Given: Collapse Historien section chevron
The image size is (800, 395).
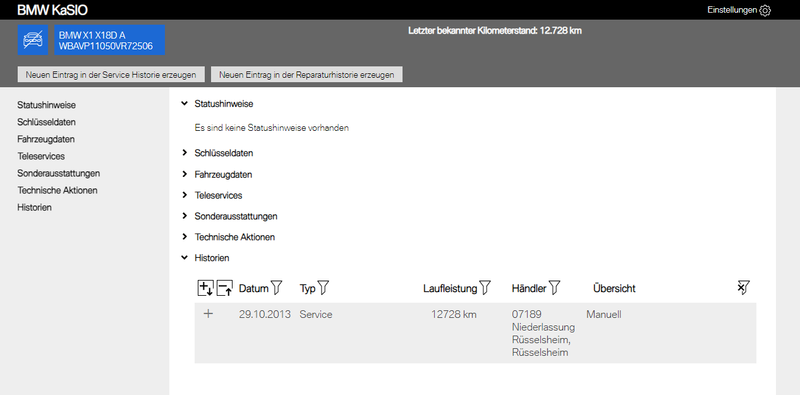Looking at the screenshot, I should click(x=184, y=258).
